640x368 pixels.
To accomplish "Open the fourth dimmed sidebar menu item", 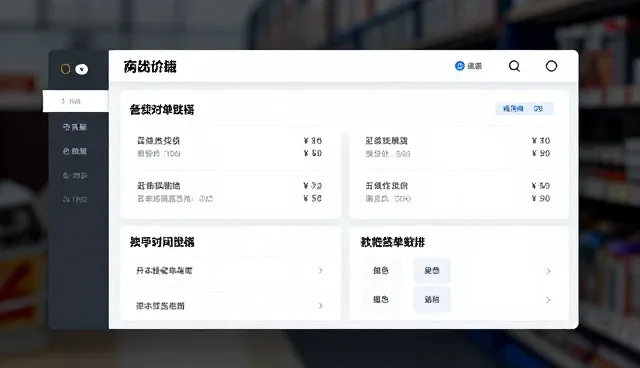I will tap(75, 175).
